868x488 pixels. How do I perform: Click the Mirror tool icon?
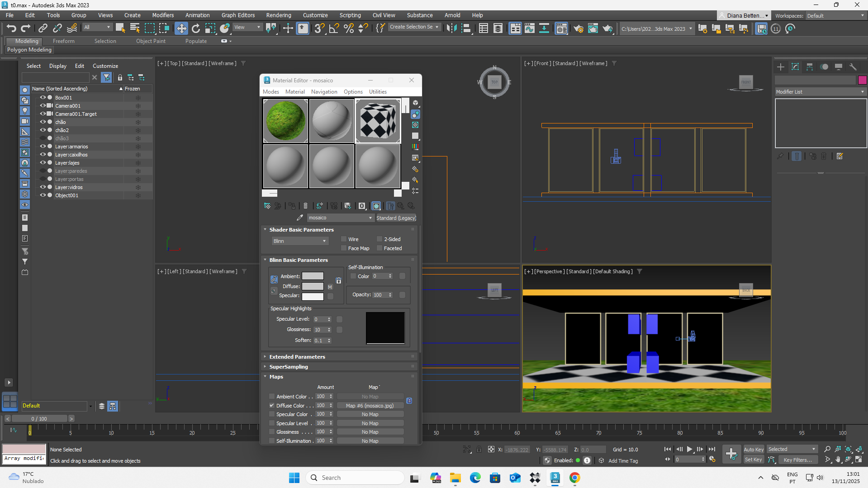point(451,28)
